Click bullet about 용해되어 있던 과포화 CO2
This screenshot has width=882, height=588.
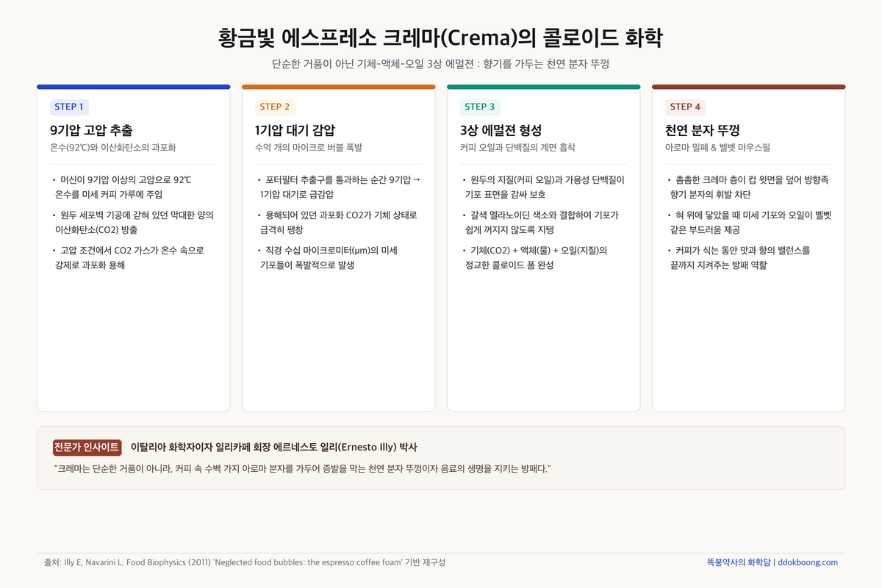tap(337, 223)
